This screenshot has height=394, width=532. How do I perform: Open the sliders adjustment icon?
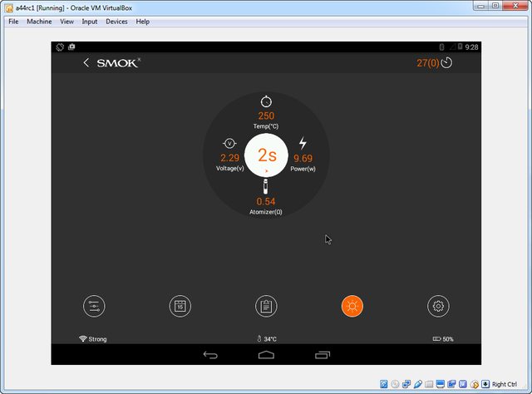(94, 306)
